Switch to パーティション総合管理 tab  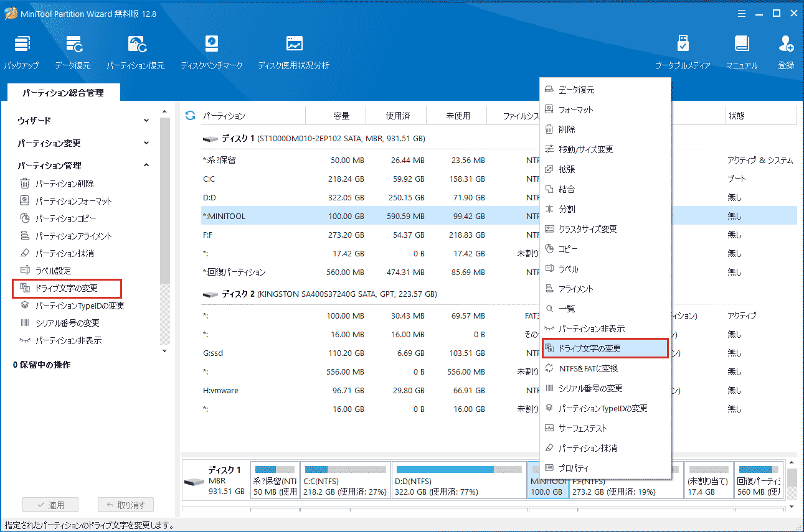pos(63,93)
